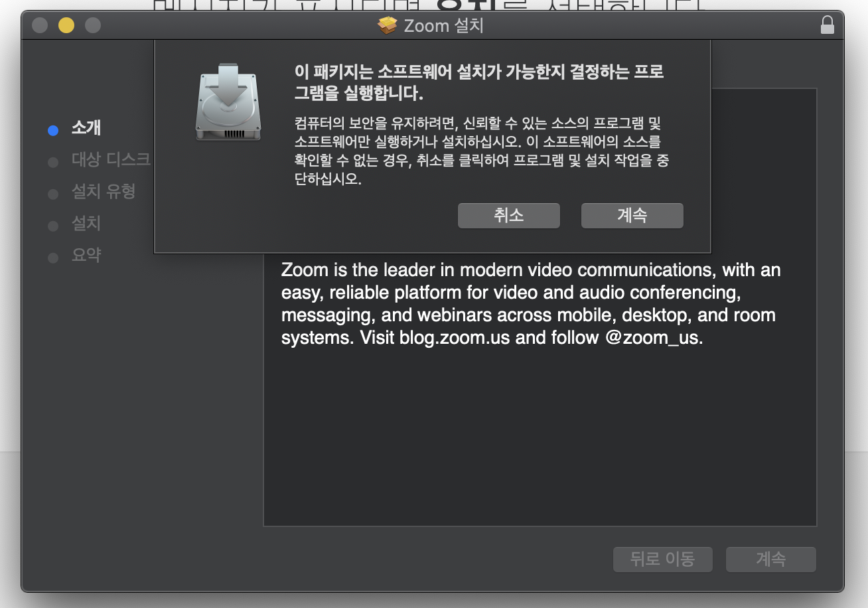
Task: Click the dimmed 계속 button at the window bottom
Action: point(770,560)
